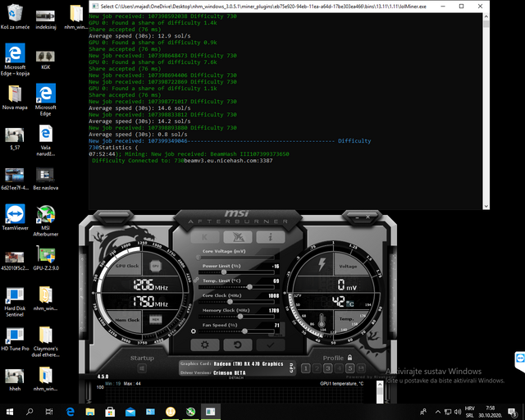Open Claymore's dual ethereum folder

point(46,341)
